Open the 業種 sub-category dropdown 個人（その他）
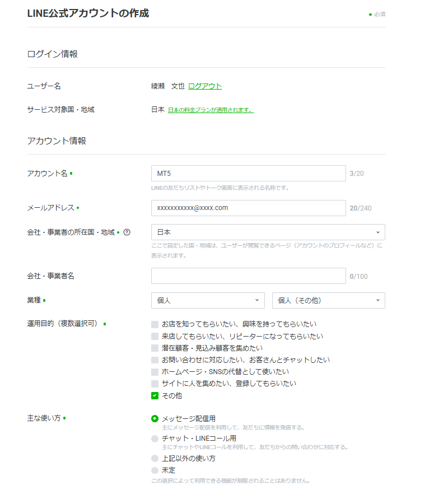The image size is (448, 499). (x=328, y=300)
